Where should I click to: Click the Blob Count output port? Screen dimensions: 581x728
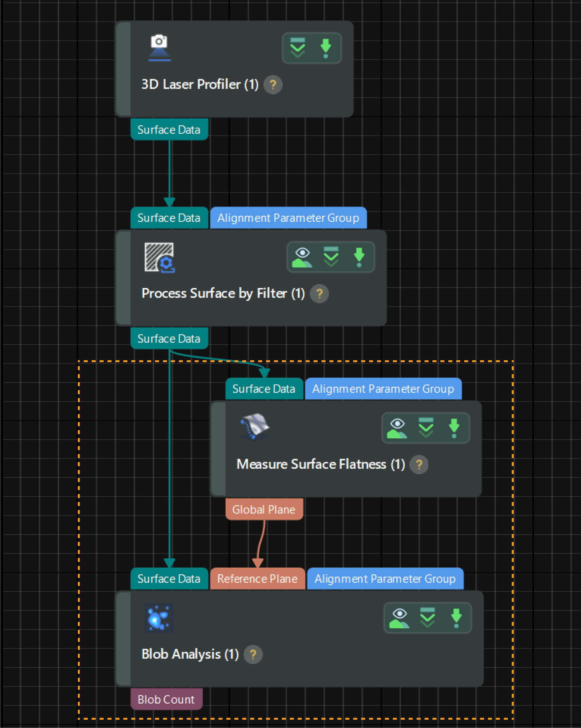[x=166, y=699]
